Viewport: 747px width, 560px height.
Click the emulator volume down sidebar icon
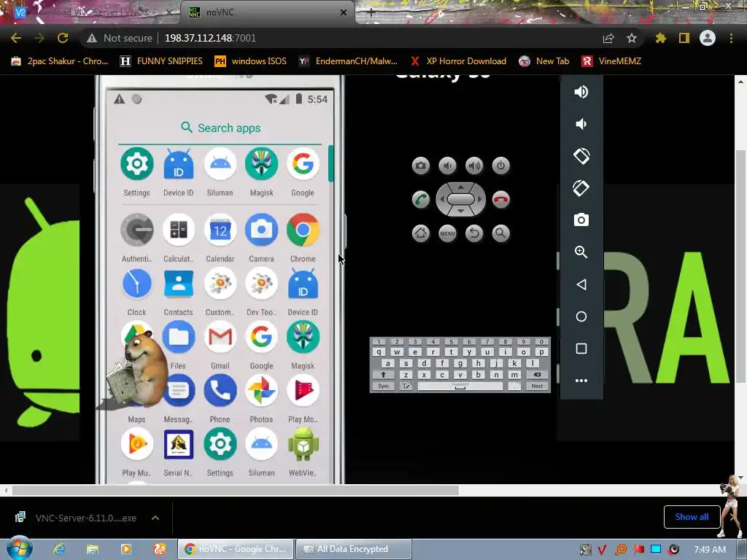pyautogui.click(x=581, y=124)
